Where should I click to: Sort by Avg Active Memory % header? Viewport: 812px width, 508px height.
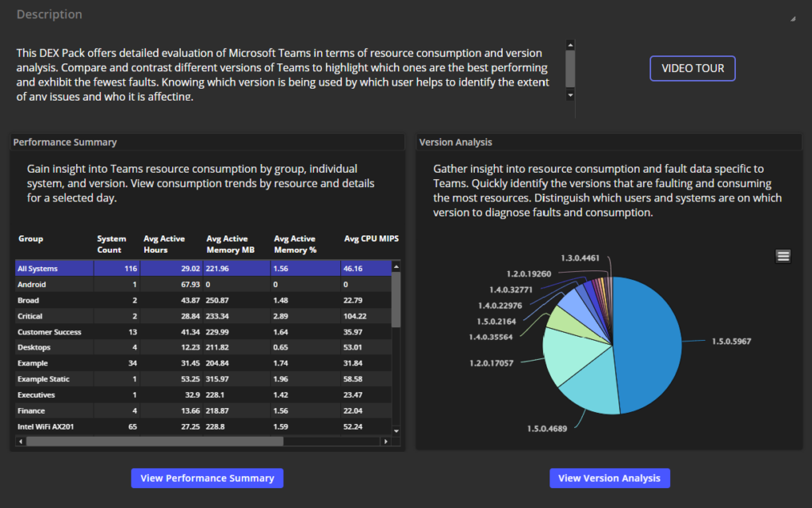pyautogui.click(x=295, y=244)
